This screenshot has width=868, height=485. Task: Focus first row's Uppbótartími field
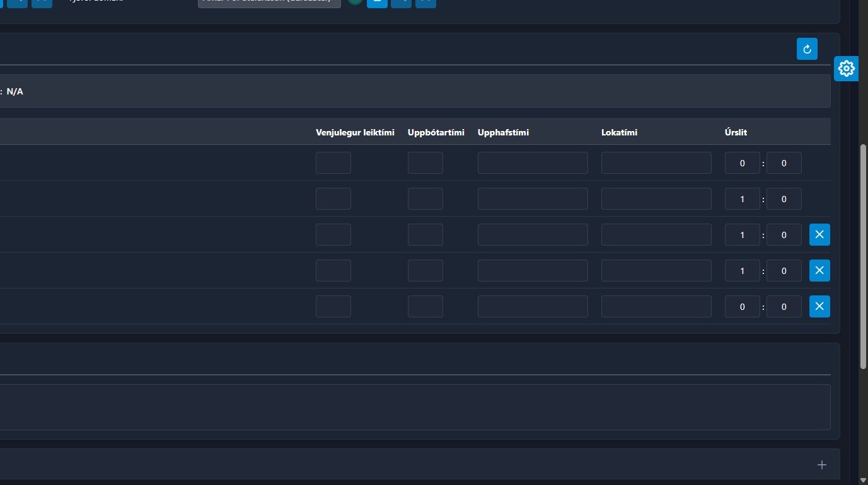425,163
